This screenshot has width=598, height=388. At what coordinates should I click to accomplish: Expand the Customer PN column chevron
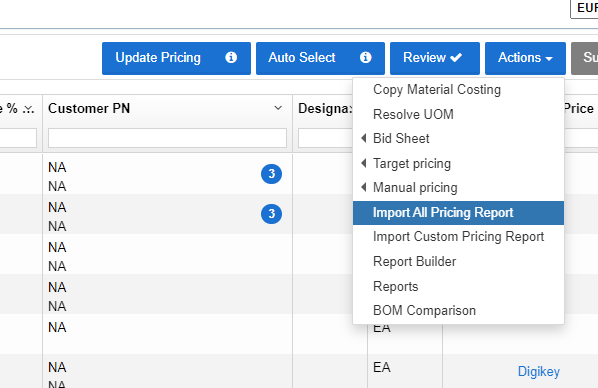click(x=278, y=108)
